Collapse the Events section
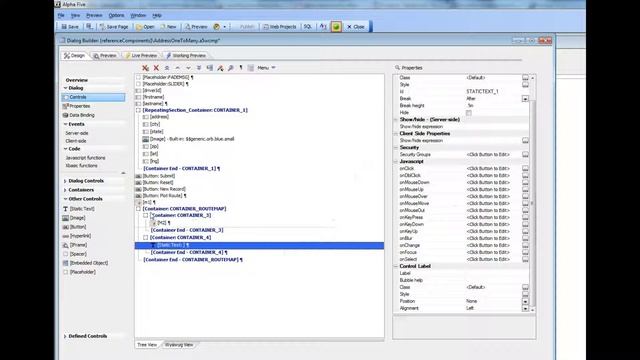The image size is (640, 360). click(x=65, y=124)
